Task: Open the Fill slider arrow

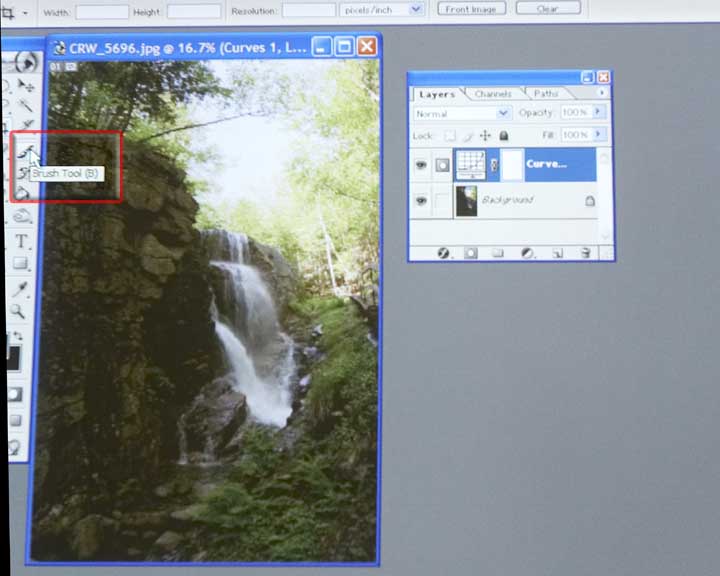Action: tap(598, 134)
